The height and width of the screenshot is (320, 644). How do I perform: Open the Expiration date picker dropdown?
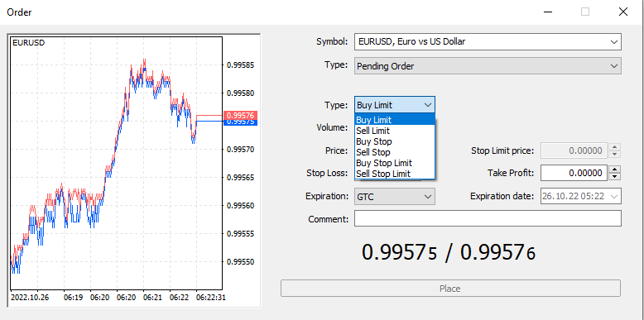pos(614,196)
